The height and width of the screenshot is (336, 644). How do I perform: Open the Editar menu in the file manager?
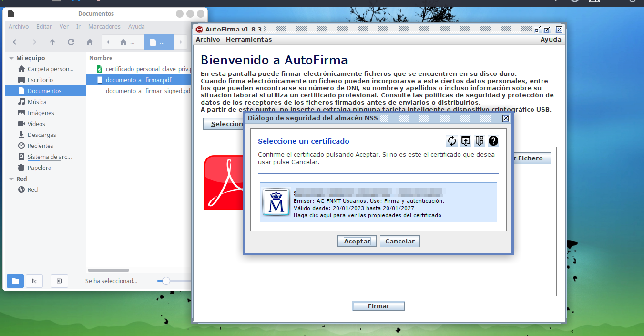(x=44, y=27)
